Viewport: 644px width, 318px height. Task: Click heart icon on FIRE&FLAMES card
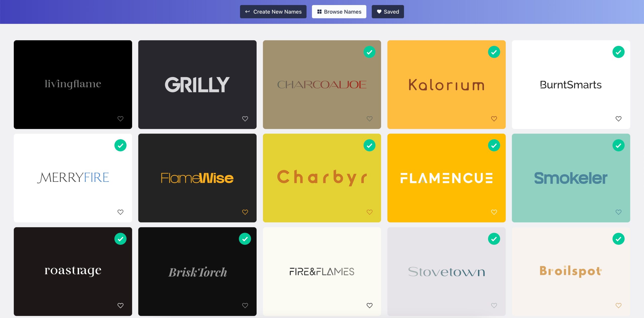[370, 305]
